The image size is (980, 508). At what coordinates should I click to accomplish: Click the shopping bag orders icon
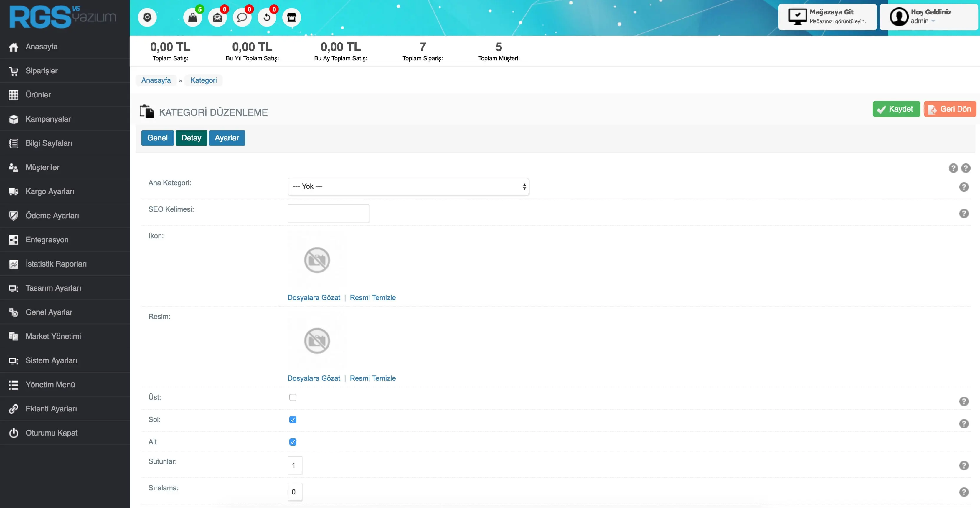(x=192, y=17)
